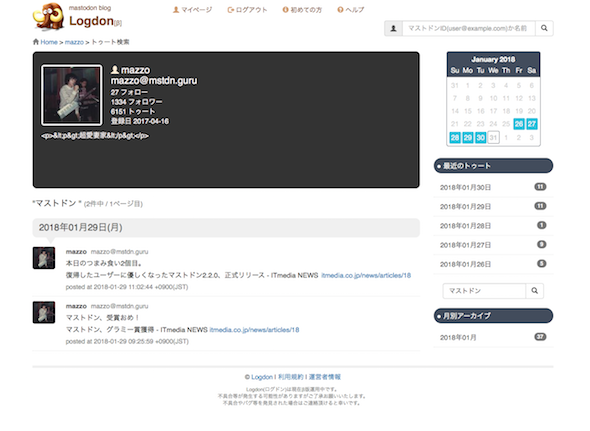Click the first toot's small avatar

(44, 258)
